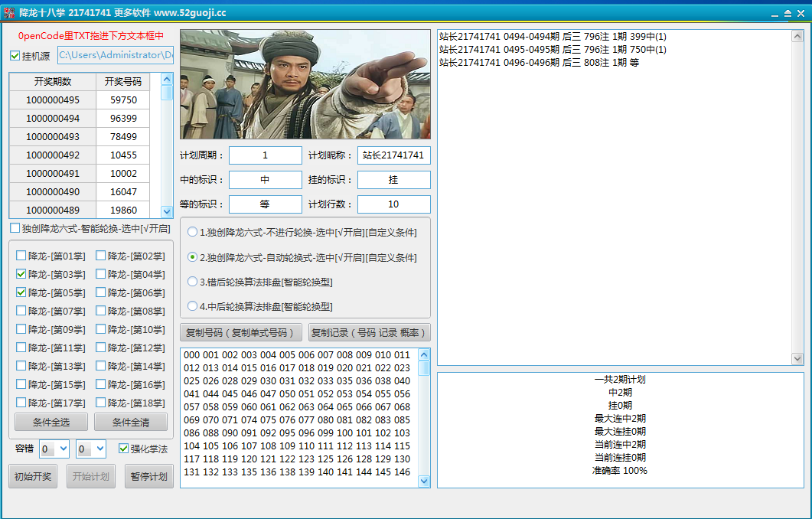Click the log line for 0494-0494期
The image size is (812, 519).
pyautogui.click(x=553, y=37)
